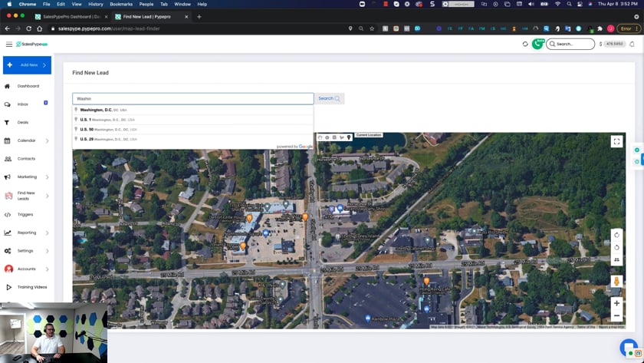Open the Find New Leads icon

pos(8,196)
